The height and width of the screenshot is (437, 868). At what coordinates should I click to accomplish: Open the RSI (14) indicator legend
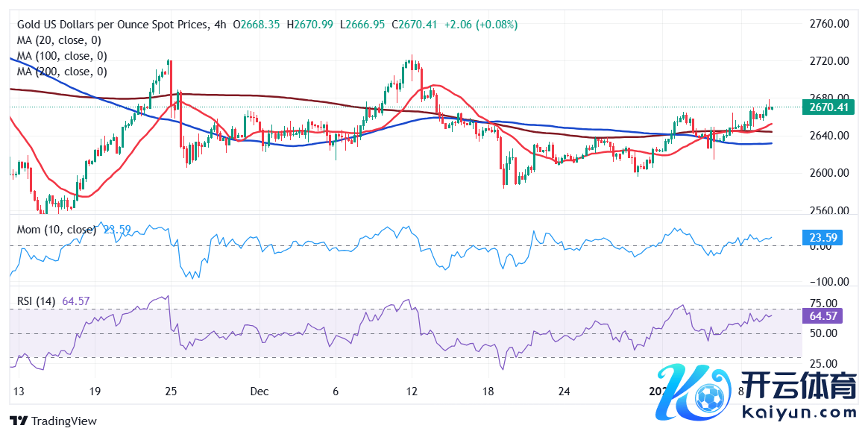pos(38,301)
